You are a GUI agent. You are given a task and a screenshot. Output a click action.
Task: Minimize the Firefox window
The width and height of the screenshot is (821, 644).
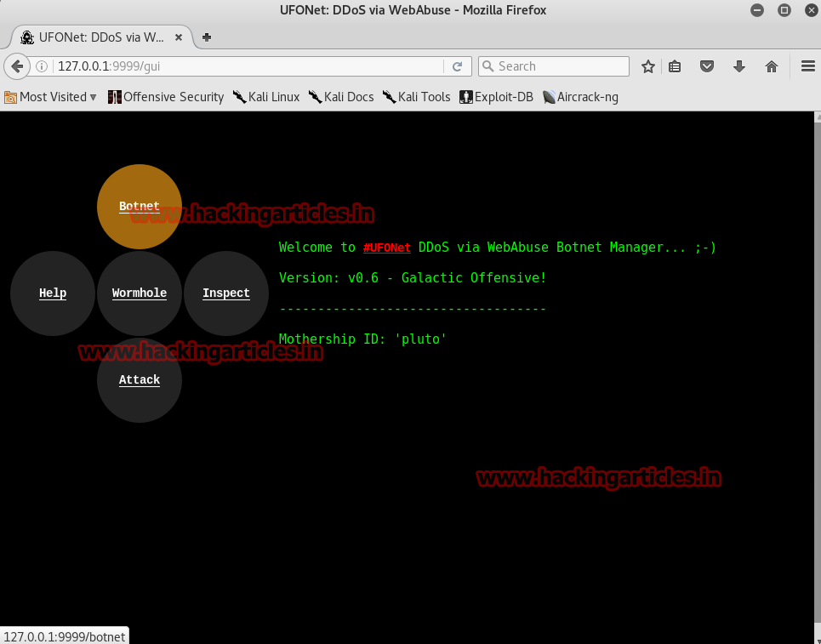click(757, 10)
